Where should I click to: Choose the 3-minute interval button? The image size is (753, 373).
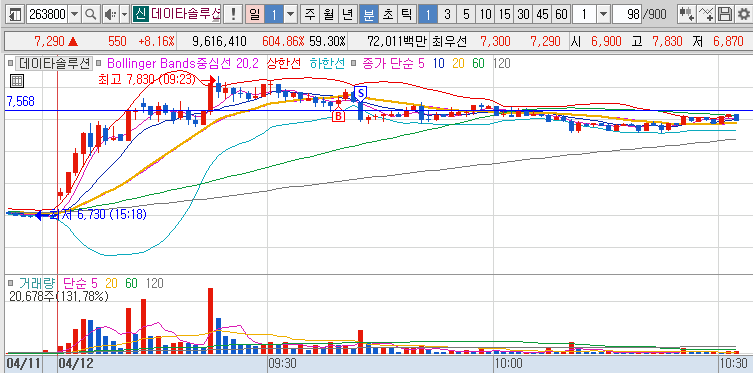[x=447, y=14]
